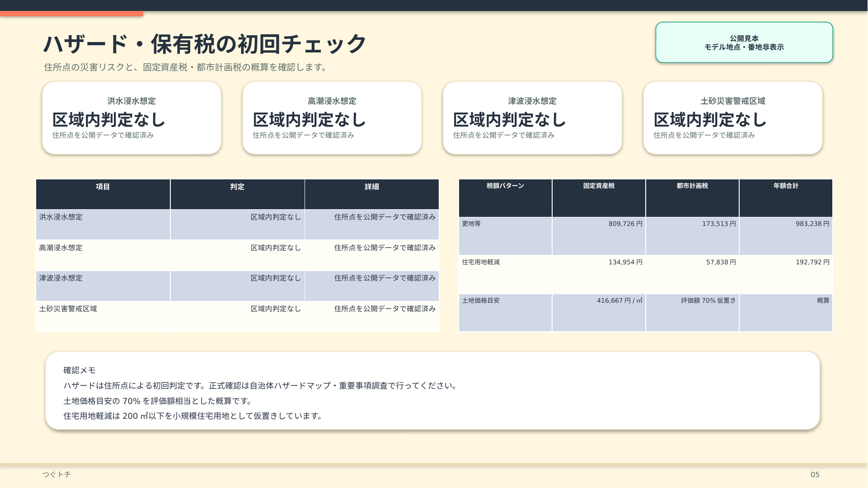Click the 評価額 70% 仮置き cell
This screenshot has height=488, width=868.
(692, 313)
